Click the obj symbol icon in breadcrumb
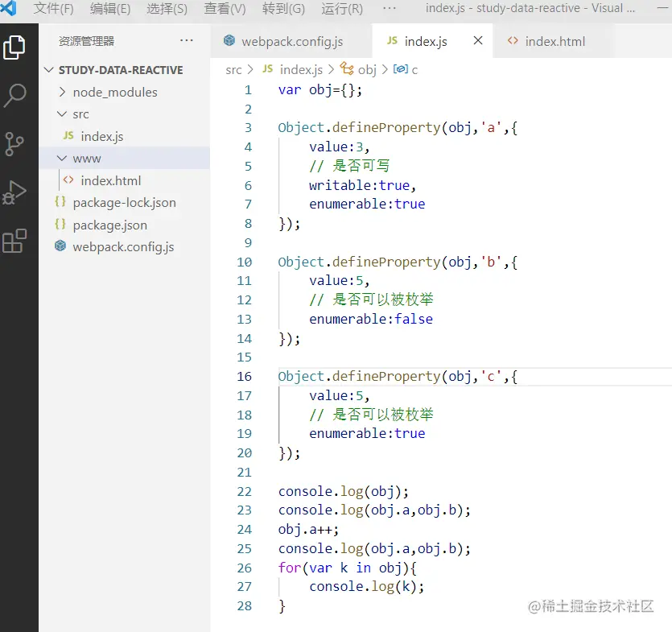This screenshot has height=632, width=672. (347, 68)
